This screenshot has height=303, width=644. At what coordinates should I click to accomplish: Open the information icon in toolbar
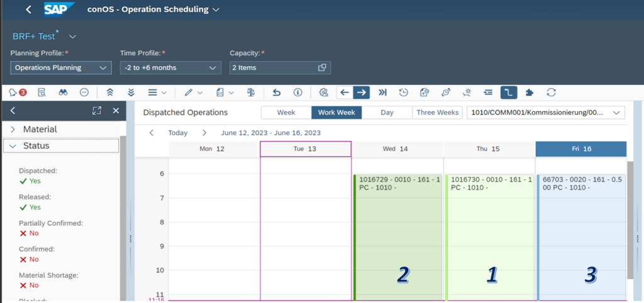point(298,92)
